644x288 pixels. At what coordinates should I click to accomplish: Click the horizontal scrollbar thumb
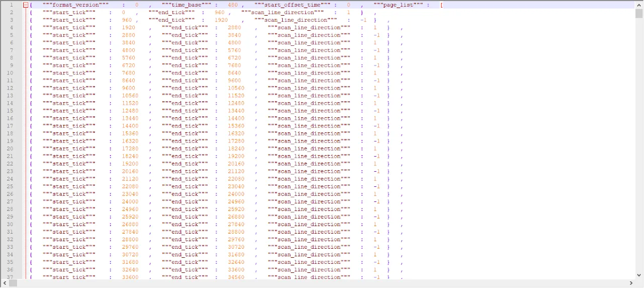(13, 283)
